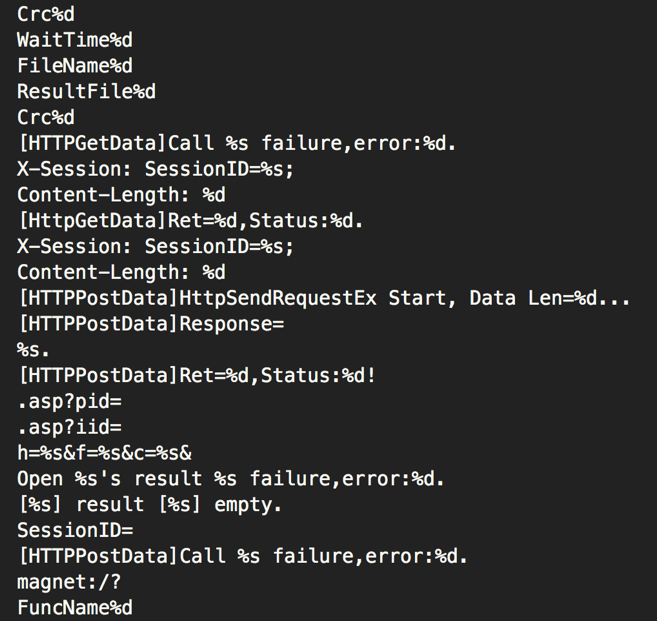Screen dimensions: 657x621
Task: Click the HTTPPostData Call failure line
Action: [x=243, y=556]
